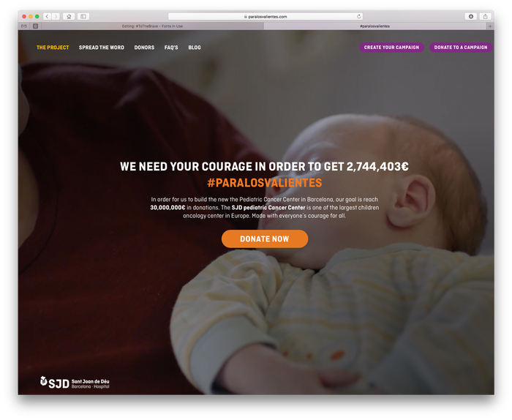Go back using Safari's back arrow

point(48,16)
